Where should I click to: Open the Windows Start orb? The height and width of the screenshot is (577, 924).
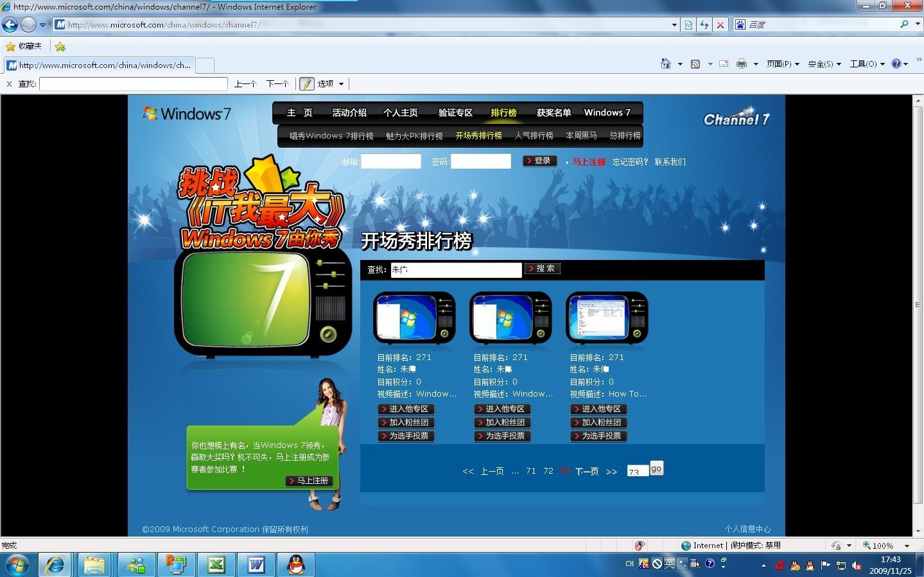point(18,565)
